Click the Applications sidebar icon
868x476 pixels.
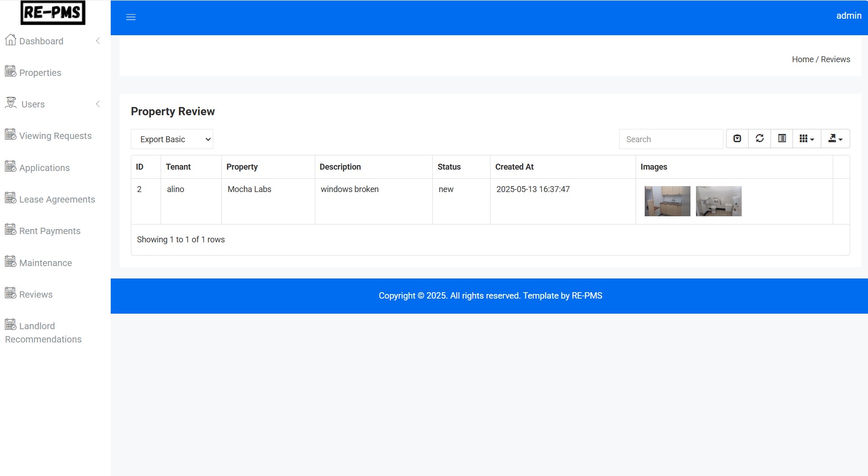11,166
